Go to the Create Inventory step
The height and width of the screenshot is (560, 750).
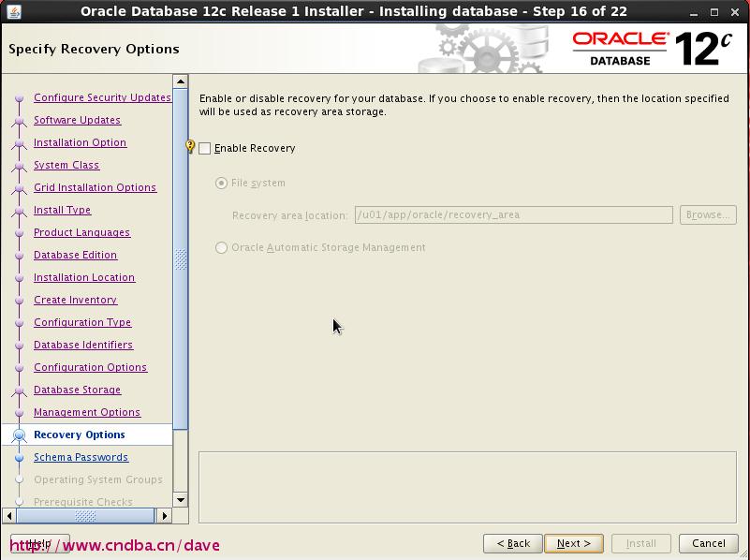pos(75,300)
